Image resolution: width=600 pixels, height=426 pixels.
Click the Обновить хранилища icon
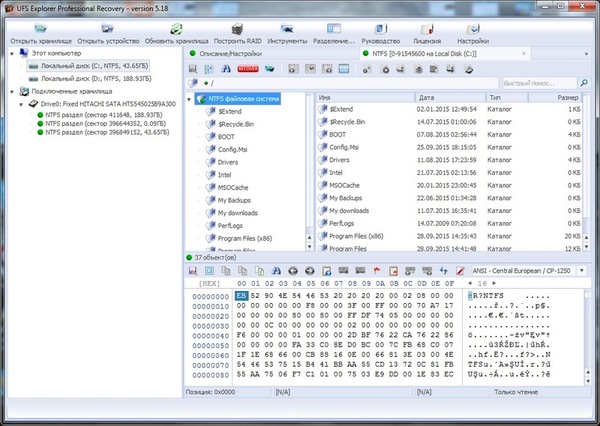[x=176, y=32]
